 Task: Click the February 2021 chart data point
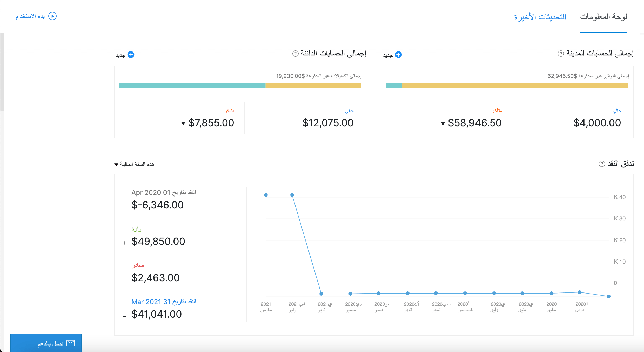coord(292,195)
